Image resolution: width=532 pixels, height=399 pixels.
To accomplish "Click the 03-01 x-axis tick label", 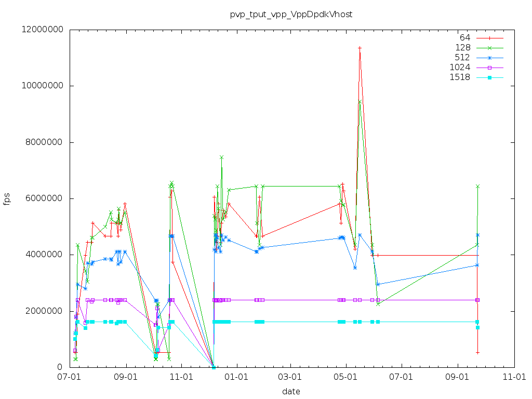I will click(291, 376).
